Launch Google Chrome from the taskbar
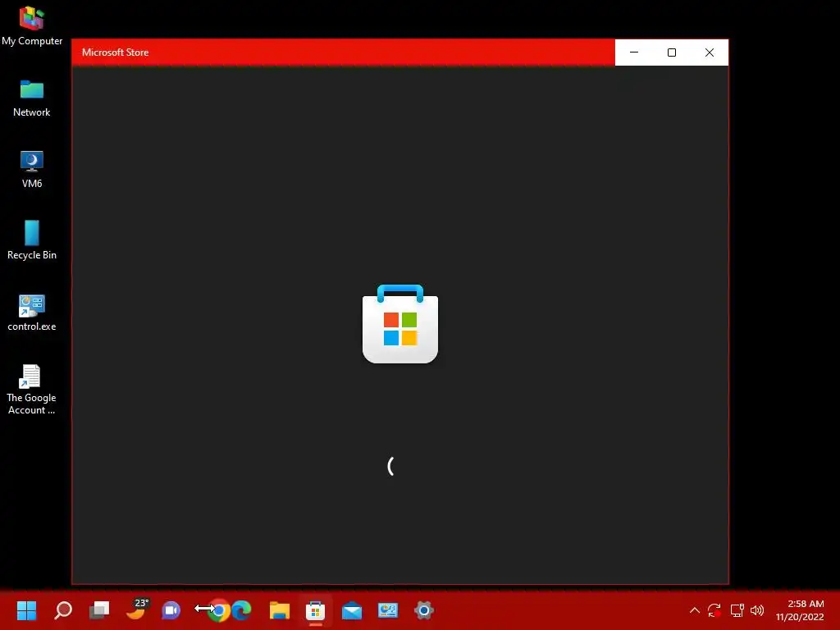Viewport: 840px width, 630px height. pos(218,610)
